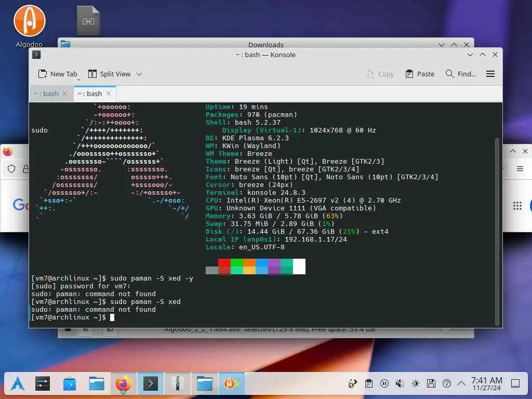532x399 pixels.
Task: Launch Discover software center from taskbar
Action: (70, 384)
